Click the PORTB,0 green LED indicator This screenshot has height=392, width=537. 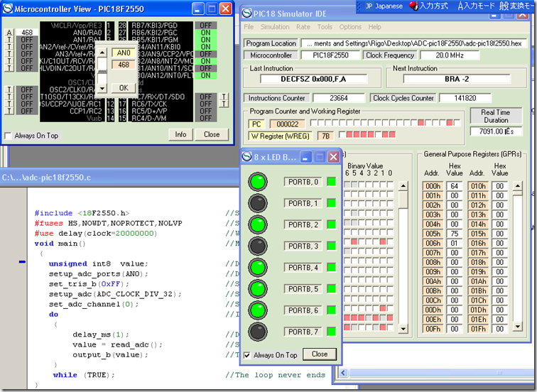(x=259, y=183)
